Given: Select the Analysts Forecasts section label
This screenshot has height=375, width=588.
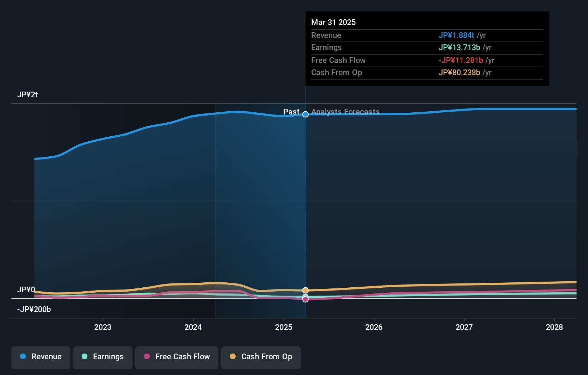Looking at the screenshot, I should [x=345, y=112].
